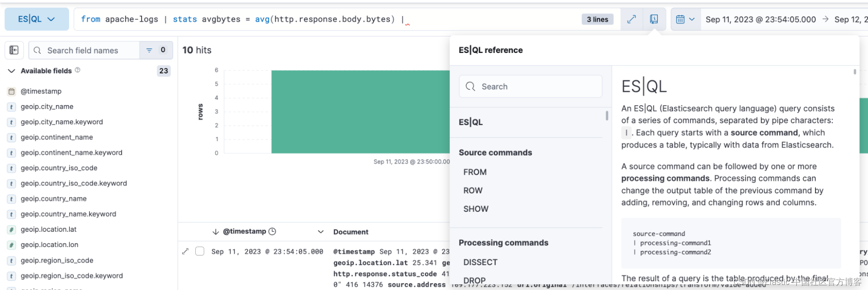Select the geoip.city_name field
The image size is (868, 290).
(x=47, y=106)
